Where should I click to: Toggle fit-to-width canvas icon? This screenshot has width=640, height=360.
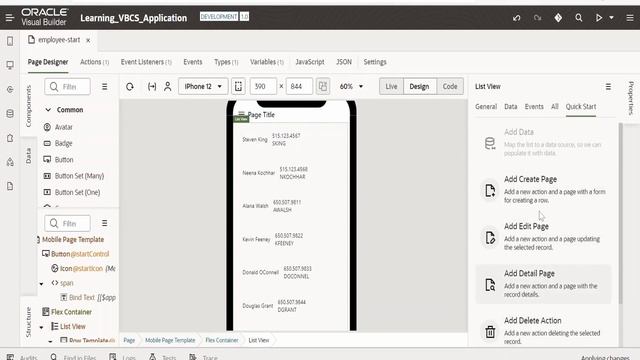(152, 87)
